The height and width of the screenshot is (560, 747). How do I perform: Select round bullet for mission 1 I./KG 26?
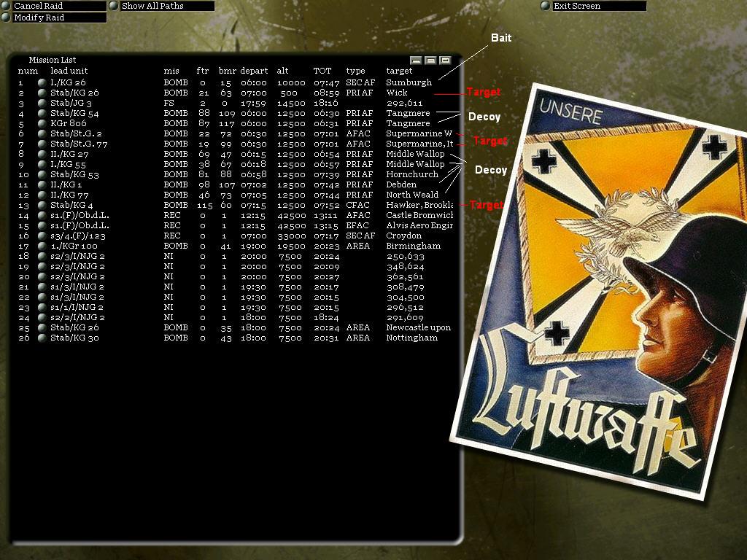pyautogui.click(x=42, y=82)
